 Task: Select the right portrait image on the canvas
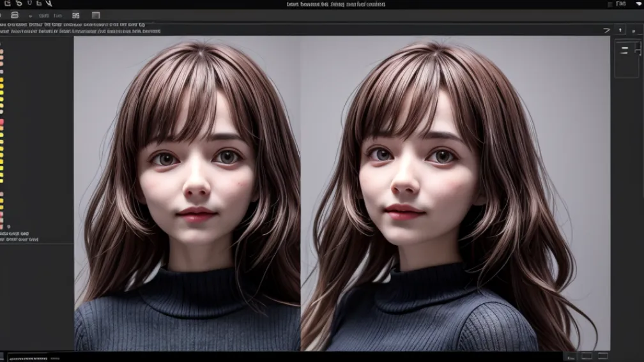tap(455, 193)
